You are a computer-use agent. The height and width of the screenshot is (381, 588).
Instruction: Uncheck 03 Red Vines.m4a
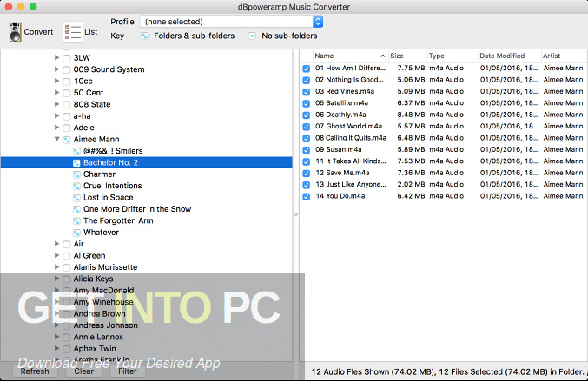[x=307, y=92]
